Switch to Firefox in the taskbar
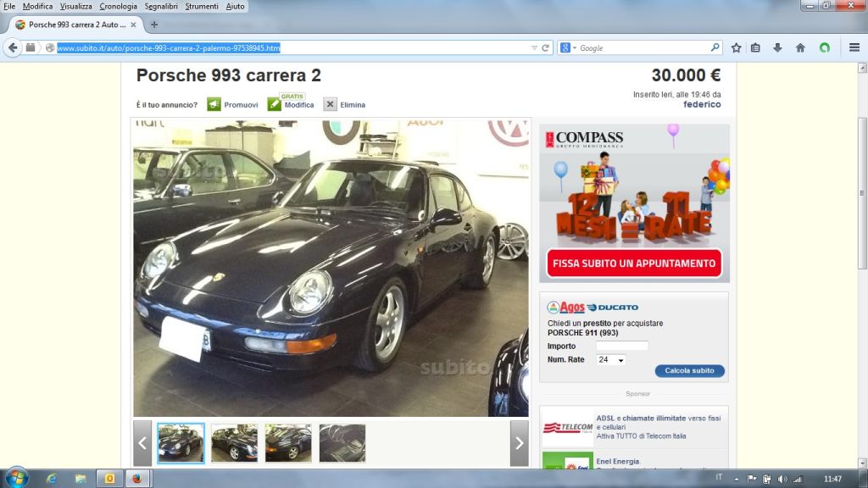Image resolution: width=868 pixels, height=488 pixels. pos(137,479)
